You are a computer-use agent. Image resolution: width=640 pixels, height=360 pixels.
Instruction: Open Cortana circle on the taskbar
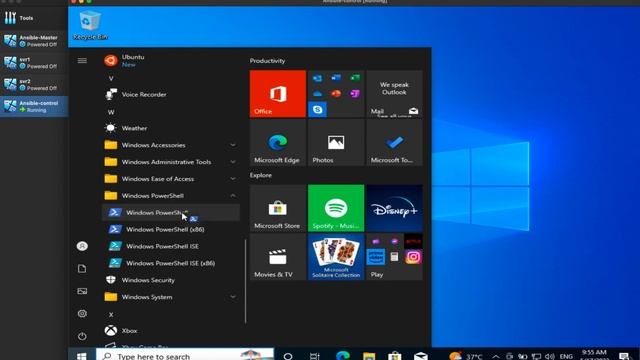click(x=288, y=356)
